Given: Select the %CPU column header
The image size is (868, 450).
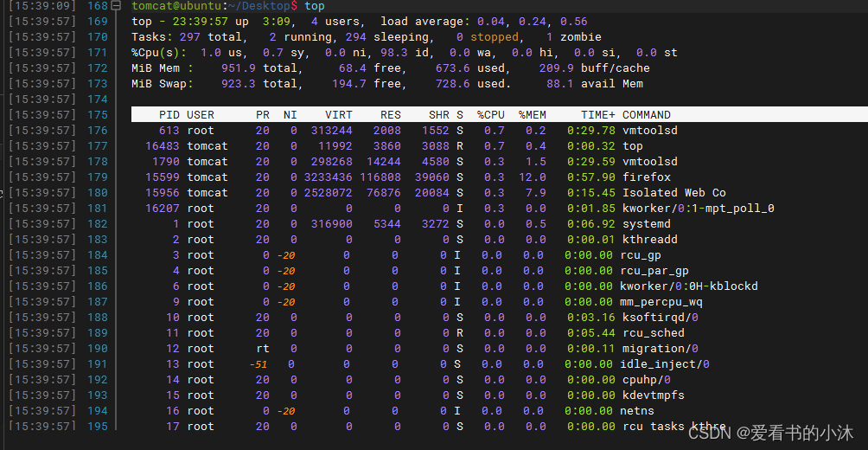Looking at the screenshot, I should [x=490, y=115].
